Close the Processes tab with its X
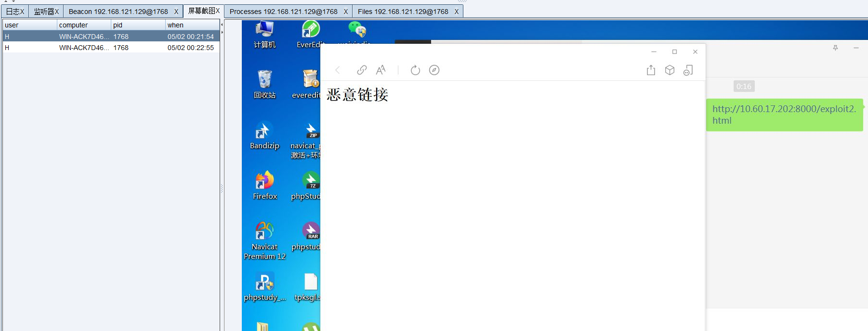 [x=346, y=12]
